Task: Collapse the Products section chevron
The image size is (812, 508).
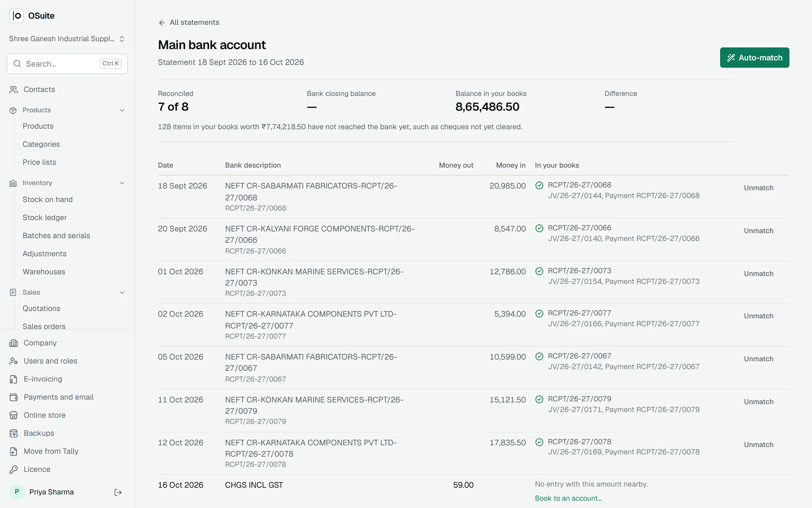Action: (122, 111)
